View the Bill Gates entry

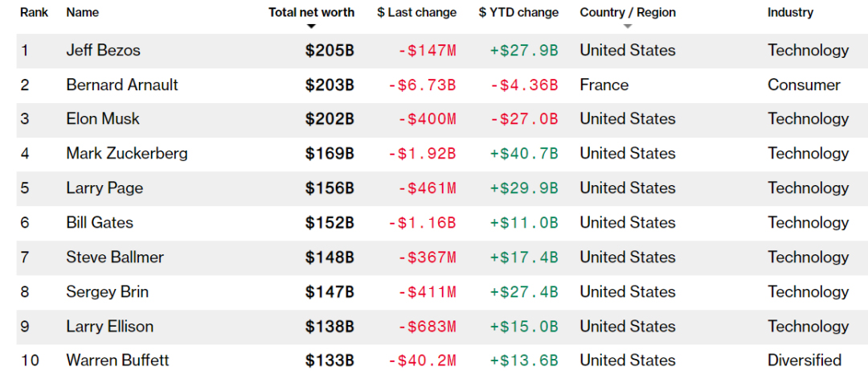pyautogui.click(x=100, y=223)
